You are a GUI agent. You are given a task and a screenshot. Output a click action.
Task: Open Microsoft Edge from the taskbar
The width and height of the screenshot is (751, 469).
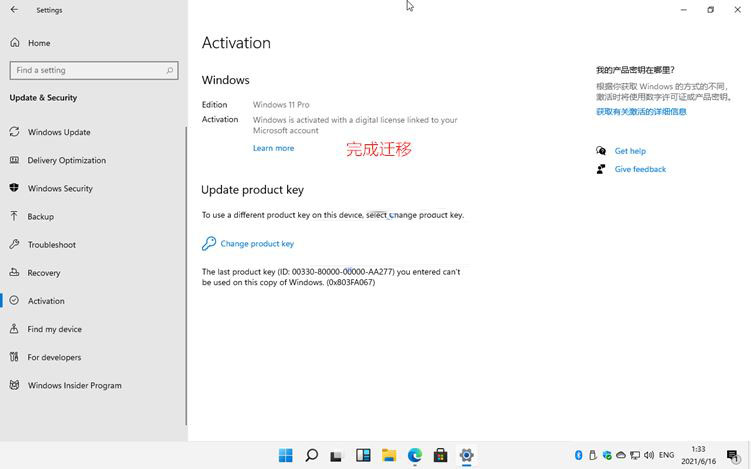(415, 455)
